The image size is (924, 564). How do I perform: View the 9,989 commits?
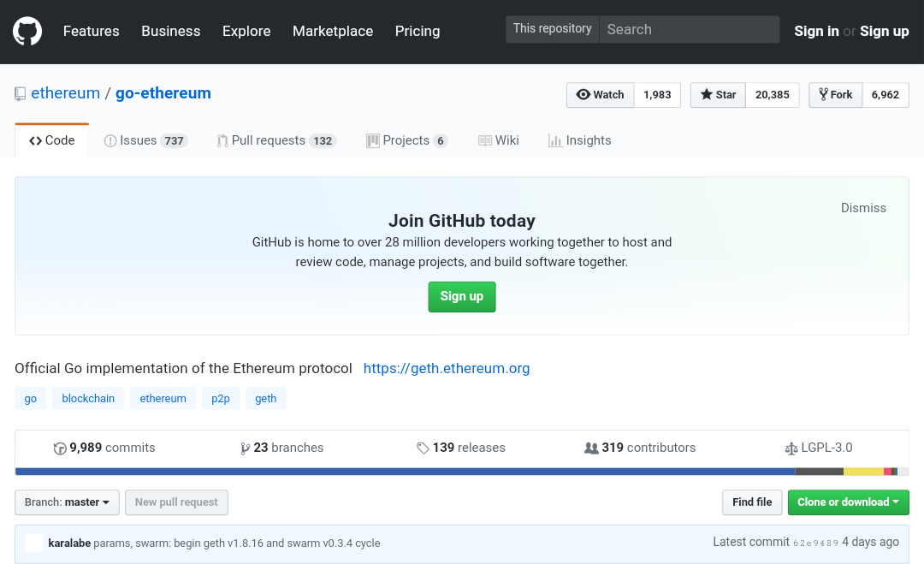pyautogui.click(x=104, y=448)
